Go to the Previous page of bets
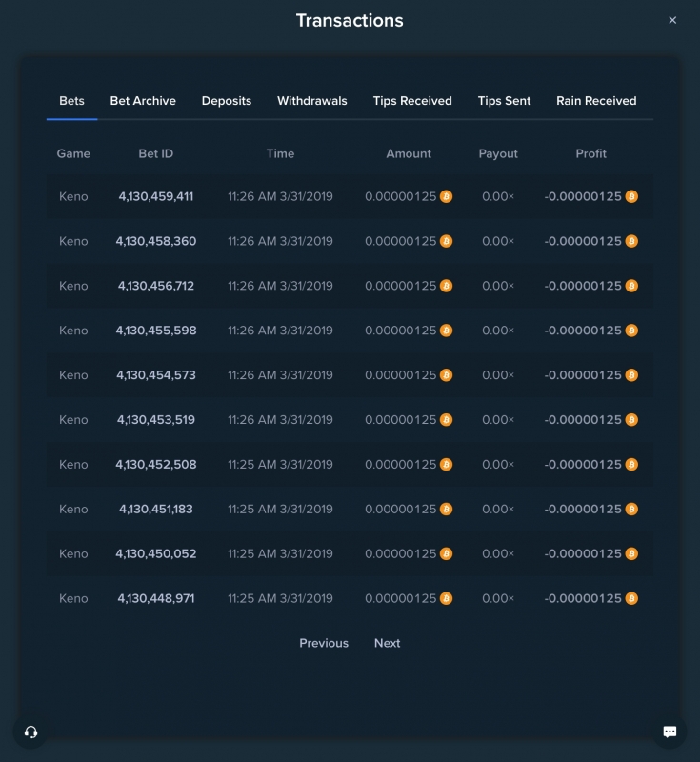The height and width of the screenshot is (762, 700). [324, 644]
